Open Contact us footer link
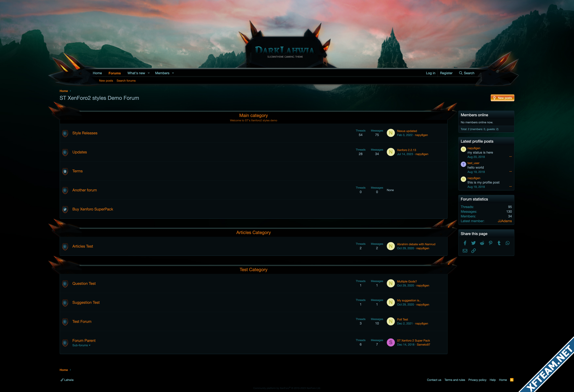Image resolution: width=574 pixels, height=392 pixels. point(434,380)
